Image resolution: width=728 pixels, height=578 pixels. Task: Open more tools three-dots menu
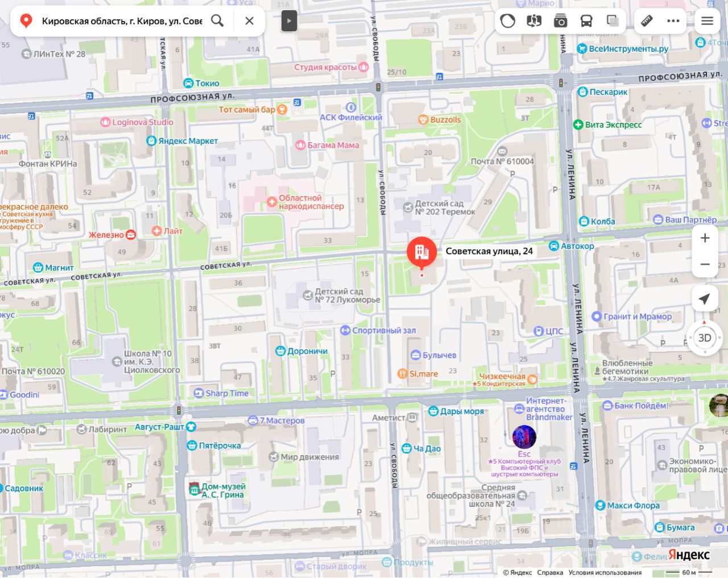coord(673,21)
